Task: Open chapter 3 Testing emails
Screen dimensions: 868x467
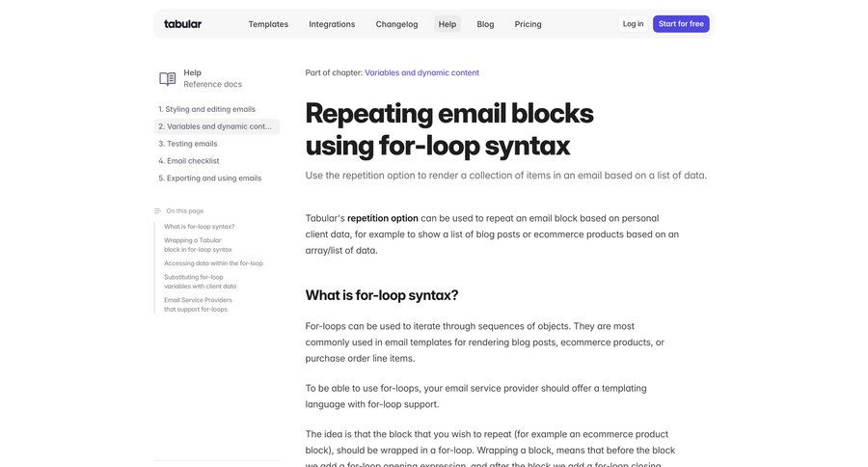Action: pyautogui.click(x=192, y=144)
